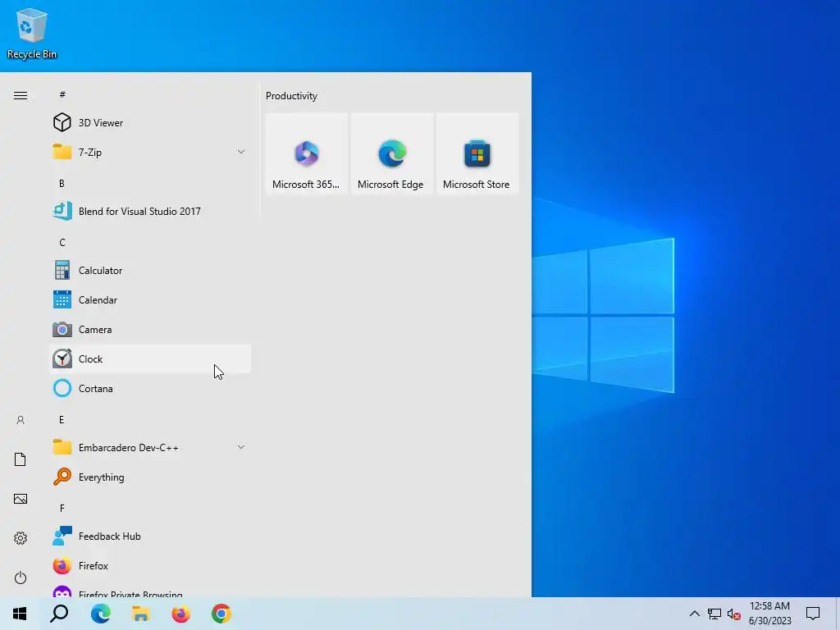The width and height of the screenshot is (840, 630).
Task: Open the user account menu
Action: (x=21, y=420)
